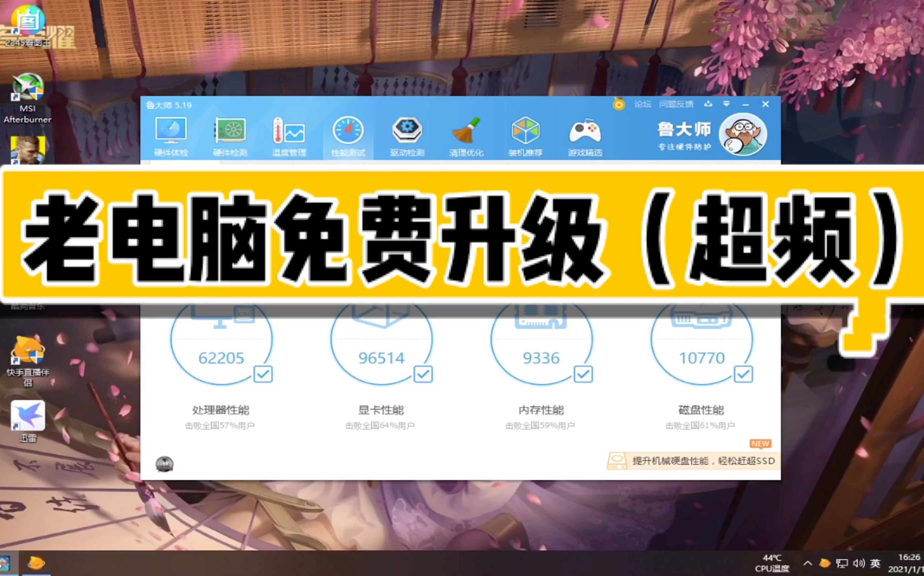Click the orange tray icon in system tray
Screen dimensions: 924x576
tap(825, 563)
